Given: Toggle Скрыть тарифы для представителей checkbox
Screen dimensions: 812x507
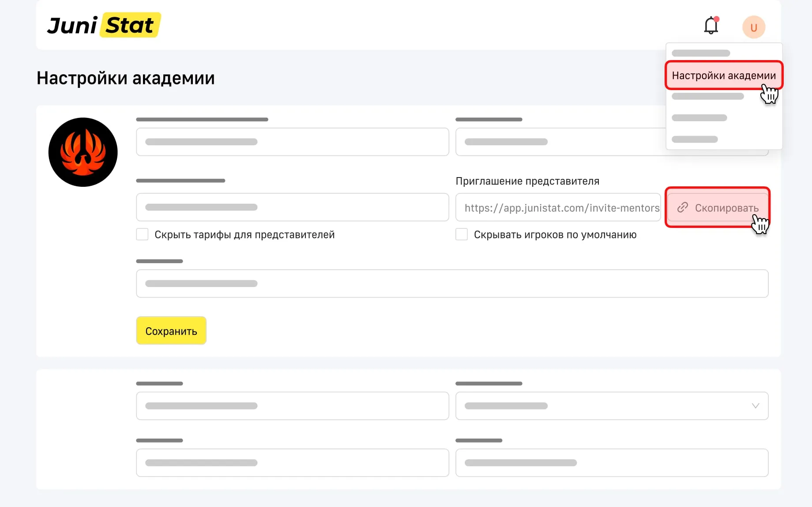Looking at the screenshot, I should (x=142, y=235).
